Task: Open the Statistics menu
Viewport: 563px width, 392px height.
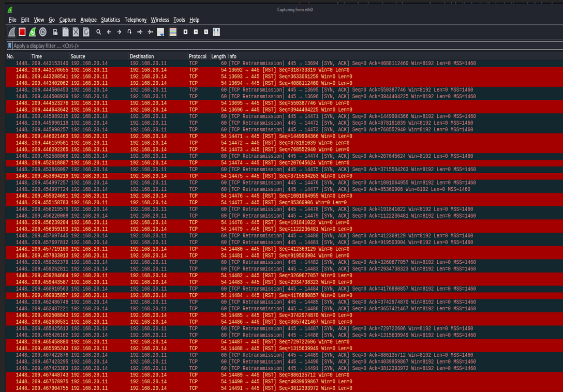Action: coord(110,20)
